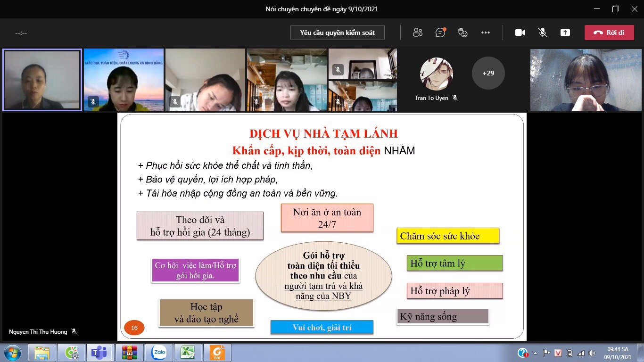Unmute the microphone in meeting toolbar
Viewport: 644px width, 362px height.
click(543, 33)
